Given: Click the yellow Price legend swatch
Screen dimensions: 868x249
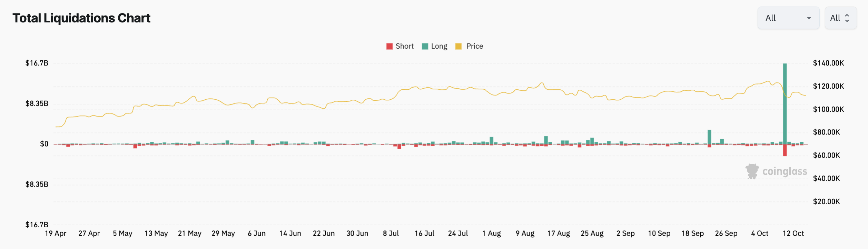Looking at the screenshot, I should coord(458,46).
